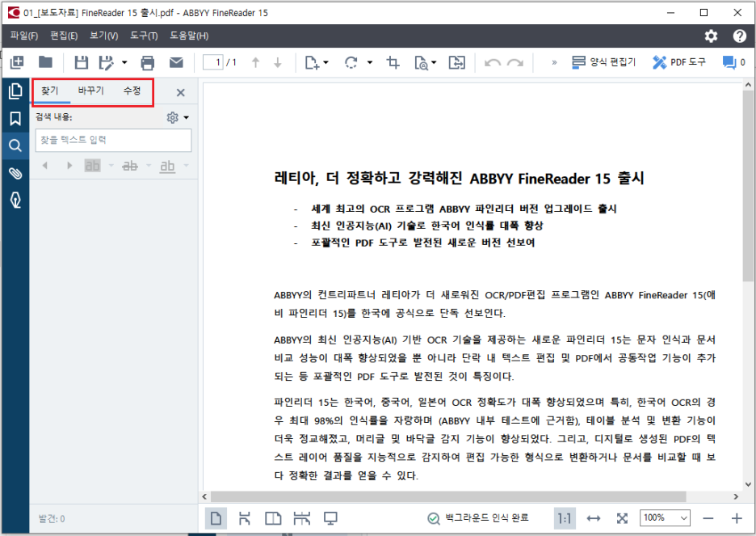Click the new task icon
The width and height of the screenshot is (756, 536).
(17, 62)
